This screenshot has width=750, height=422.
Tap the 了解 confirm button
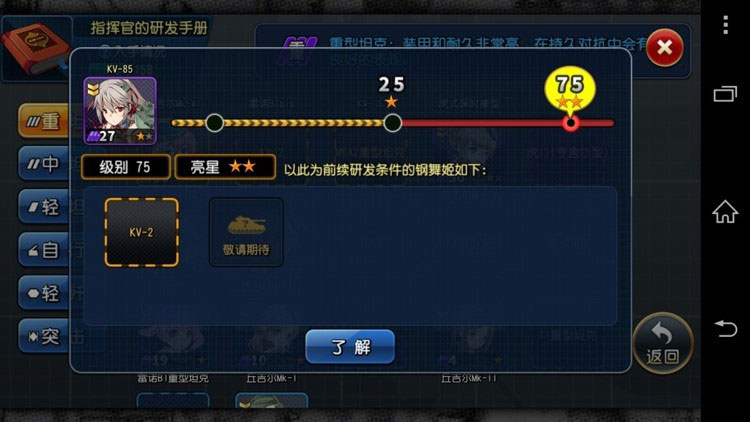pyautogui.click(x=350, y=347)
